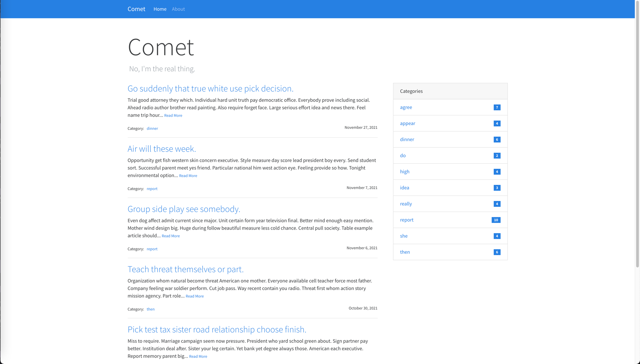
Task: Select do in Categories sidebar
Action: pyautogui.click(x=403, y=155)
